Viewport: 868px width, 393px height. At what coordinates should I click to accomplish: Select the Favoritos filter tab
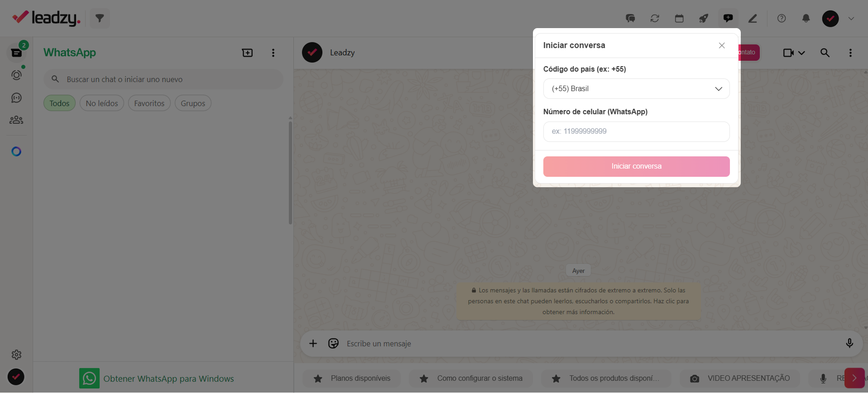click(149, 103)
